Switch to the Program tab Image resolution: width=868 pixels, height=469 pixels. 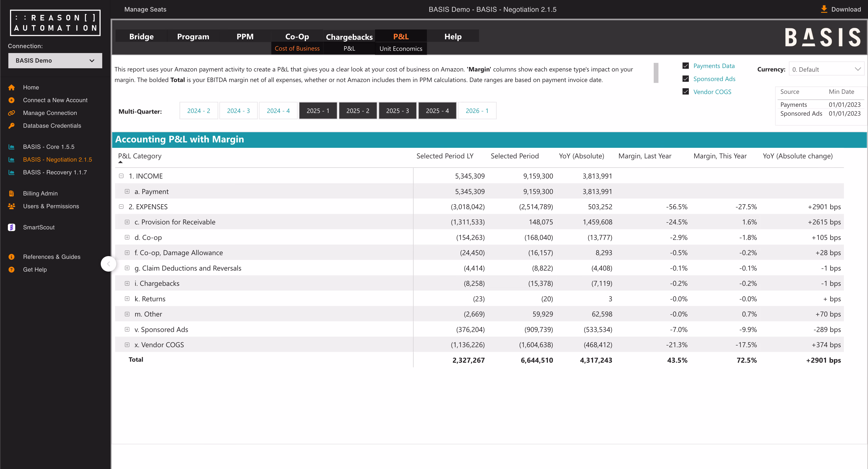[193, 36]
